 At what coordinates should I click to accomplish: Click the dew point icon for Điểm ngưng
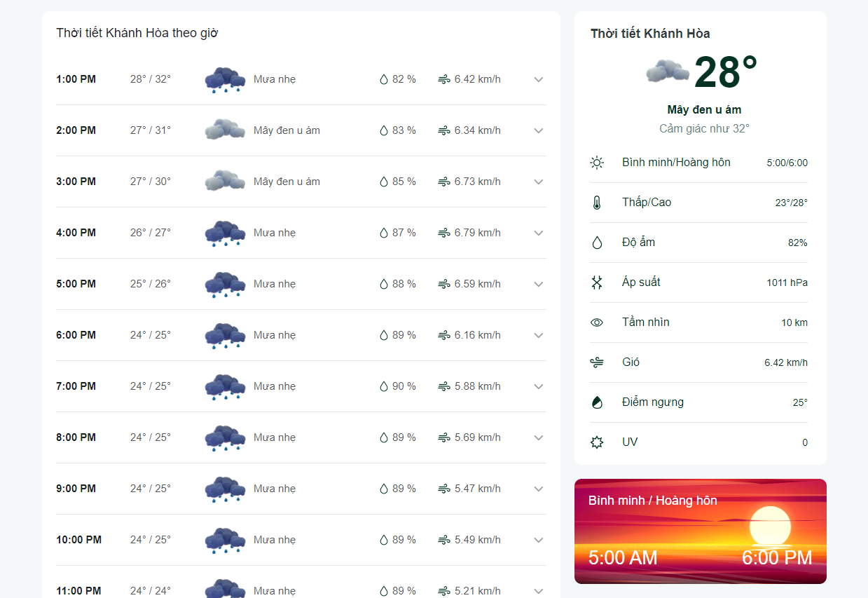597,402
